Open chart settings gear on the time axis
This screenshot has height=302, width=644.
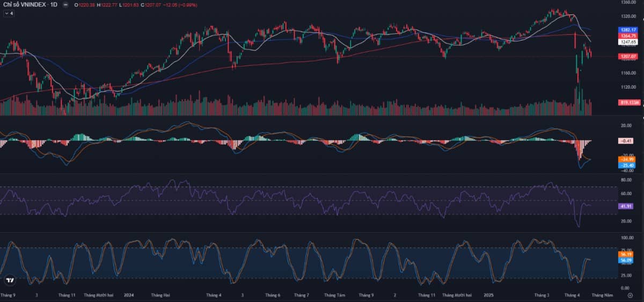coord(630,296)
